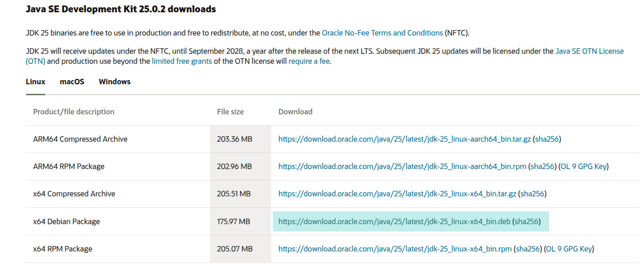Click the Java SE Development Kit 25.0.2 heading
The image size is (644, 272).
(x=121, y=9)
